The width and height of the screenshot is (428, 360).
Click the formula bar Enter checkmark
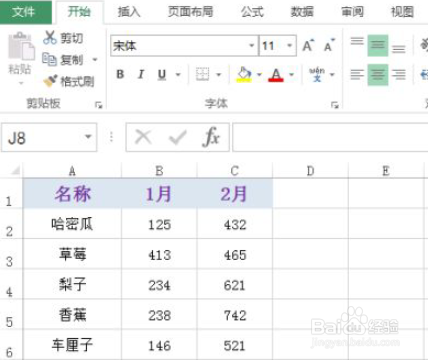tap(177, 137)
